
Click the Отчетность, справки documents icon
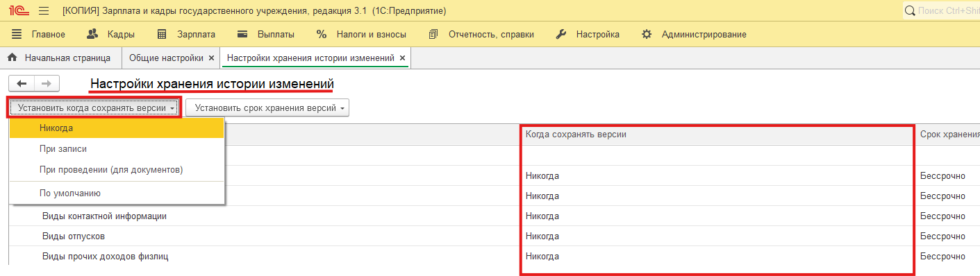click(434, 34)
